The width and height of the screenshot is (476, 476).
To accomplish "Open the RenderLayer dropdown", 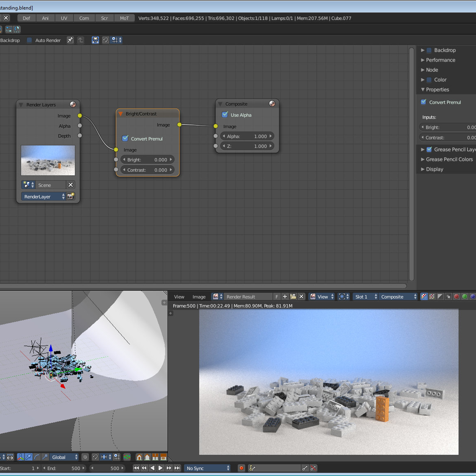I will coord(43,196).
